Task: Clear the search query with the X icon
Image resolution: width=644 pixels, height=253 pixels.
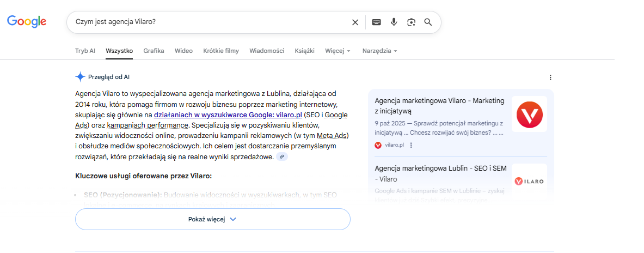Action: point(355,22)
